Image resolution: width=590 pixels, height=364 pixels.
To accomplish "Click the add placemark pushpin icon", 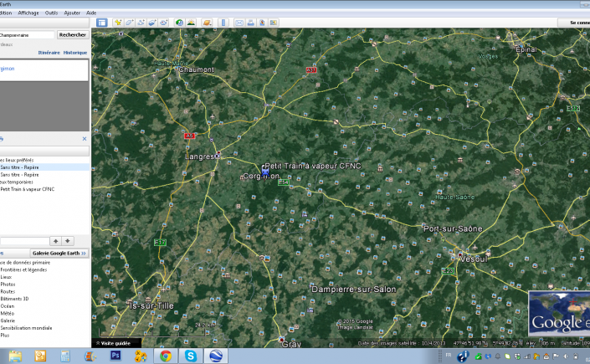I will [x=118, y=22].
